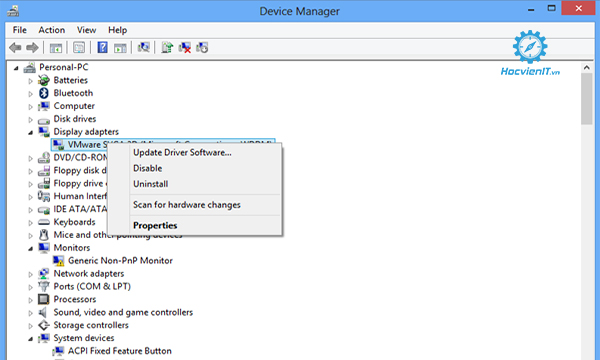This screenshot has width=600, height=360.
Task: Click the Disk drives category icon
Action: [44, 120]
